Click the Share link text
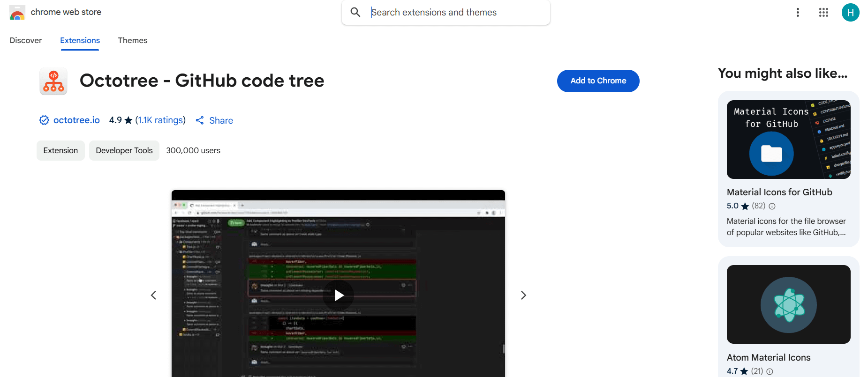868x377 pixels. click(x=221, y=120)
